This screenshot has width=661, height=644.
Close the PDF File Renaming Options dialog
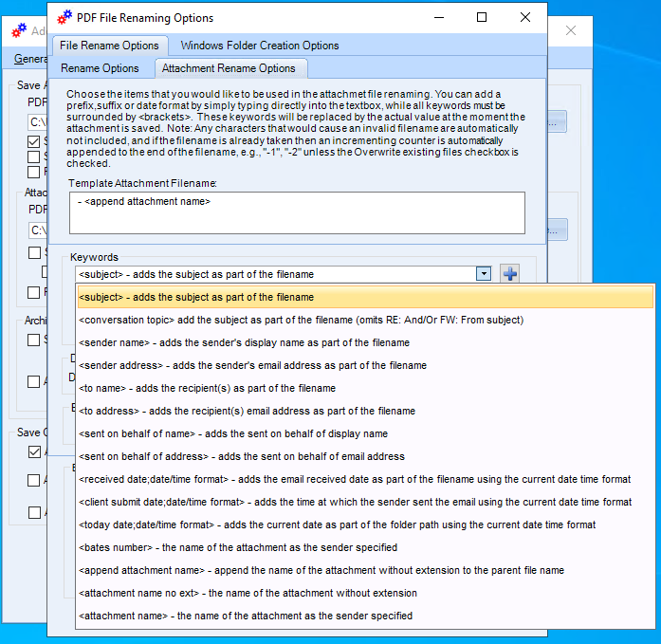(524, 17)
